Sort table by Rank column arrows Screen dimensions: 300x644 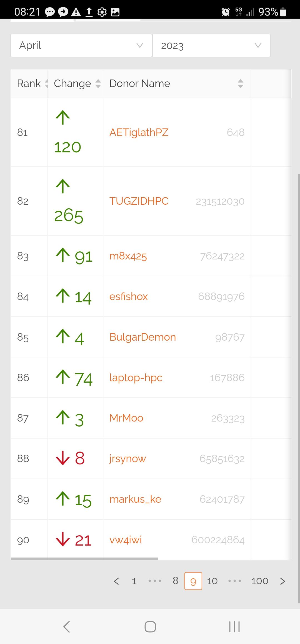pyautogui.click(x=46, y=83)
